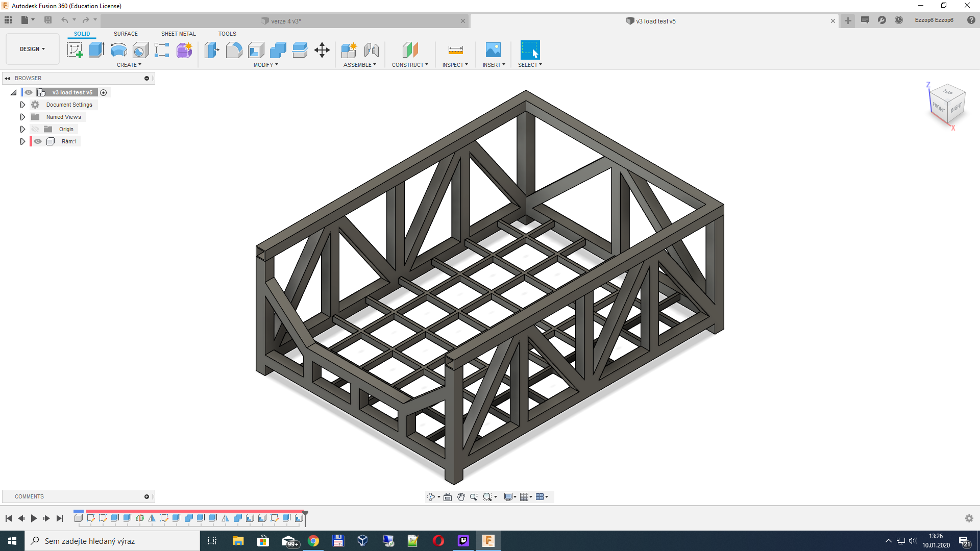Activate the v3 load test v5 radio button
The width and height of the screenshot is (980, 551).
coord(104,92)
